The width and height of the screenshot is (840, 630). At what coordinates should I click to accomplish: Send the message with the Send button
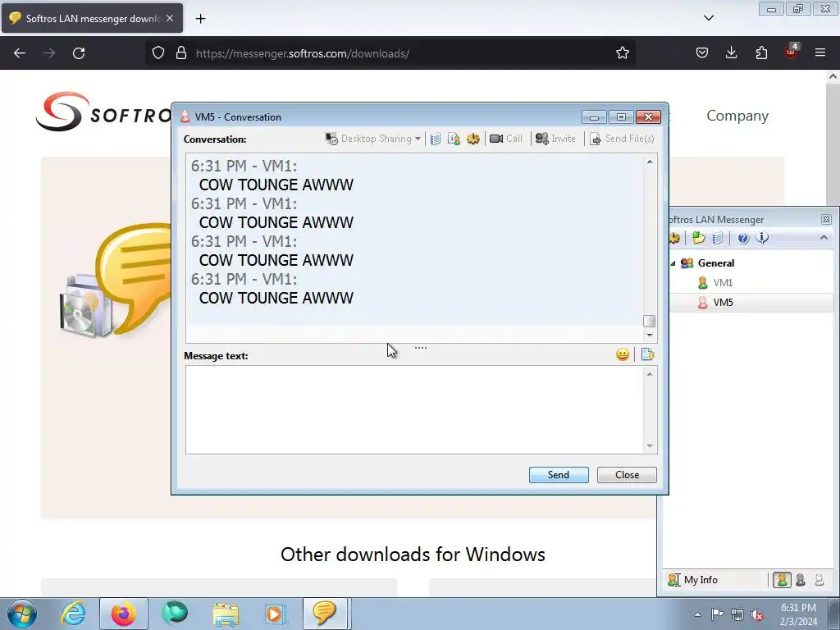click(559, 475)
